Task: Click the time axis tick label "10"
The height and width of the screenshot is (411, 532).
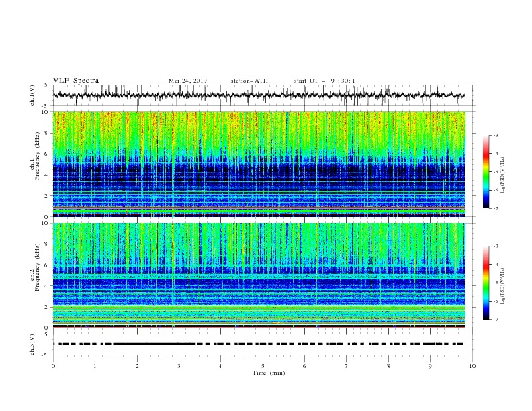Action: [472, 366]
